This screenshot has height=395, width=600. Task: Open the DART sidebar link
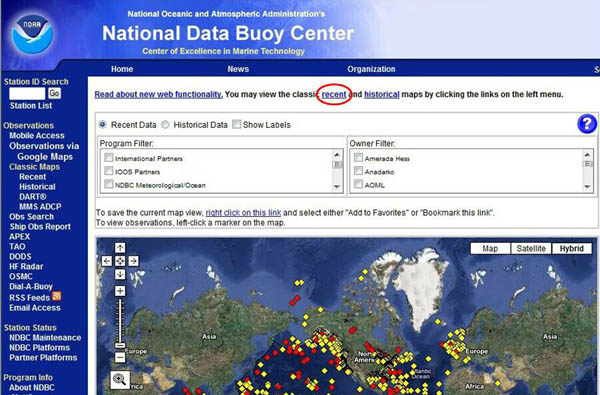(x=33, y=197)
